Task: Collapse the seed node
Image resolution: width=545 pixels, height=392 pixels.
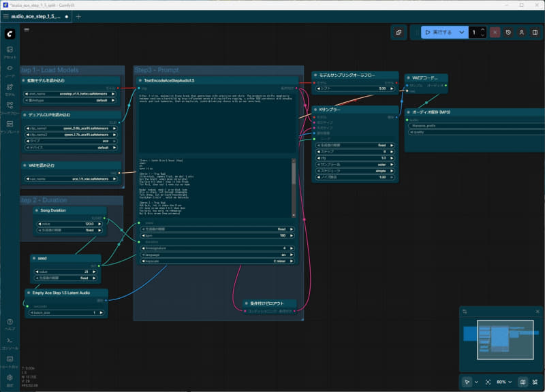Action: tap(34, 259)
